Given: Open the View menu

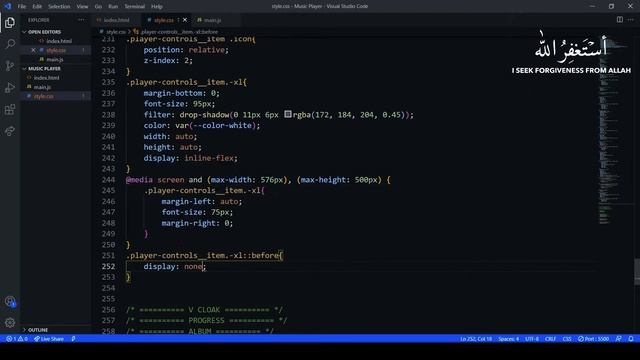Looking at the screenshot, I should [82, 6].
